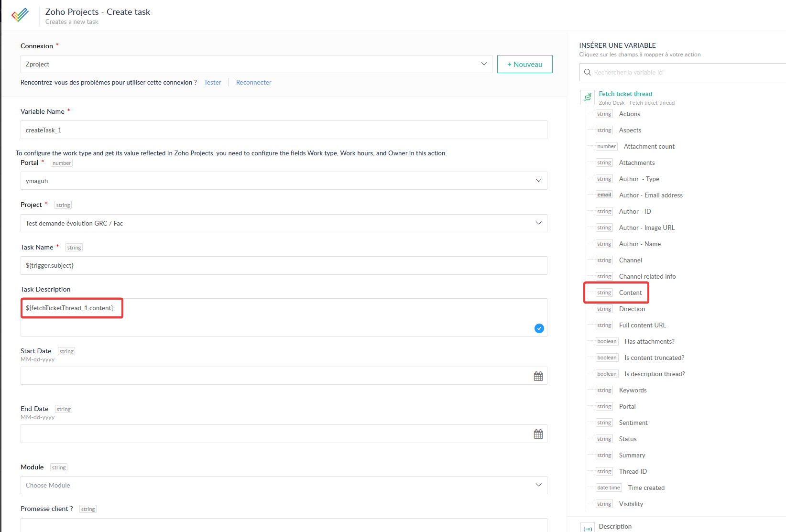Insert the Author - ID variable

coord(635,211)
